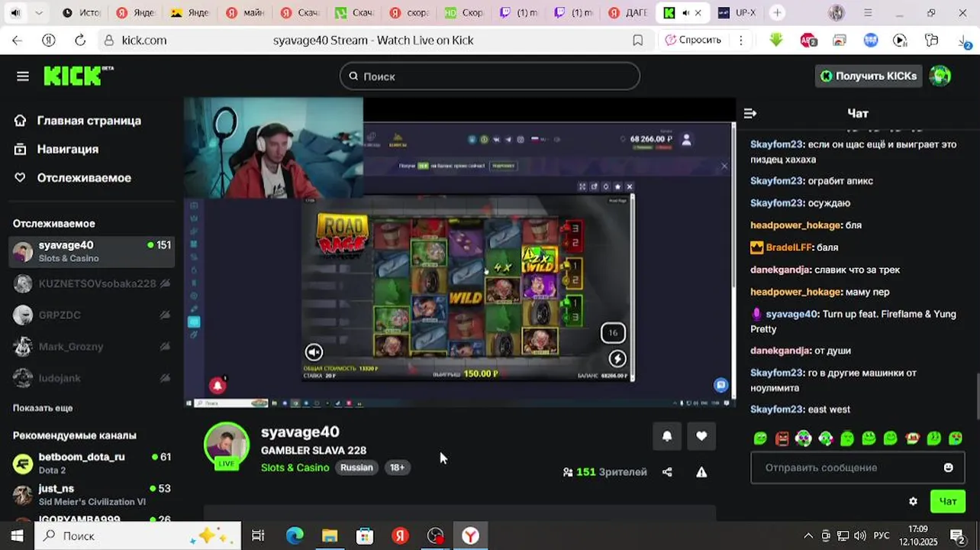Switch to the 'майн' tab
The image size is (980, 550).
(245, 13)
